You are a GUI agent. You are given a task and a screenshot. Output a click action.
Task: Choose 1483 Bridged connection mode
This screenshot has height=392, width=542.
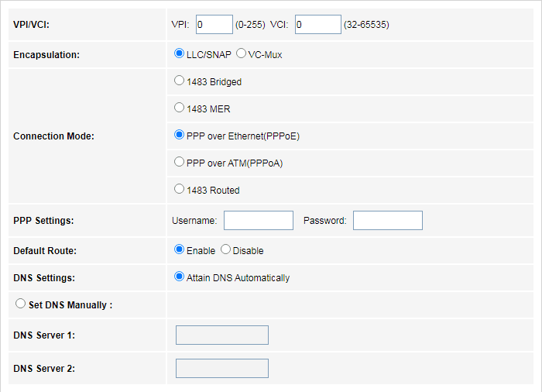[180, 81]
